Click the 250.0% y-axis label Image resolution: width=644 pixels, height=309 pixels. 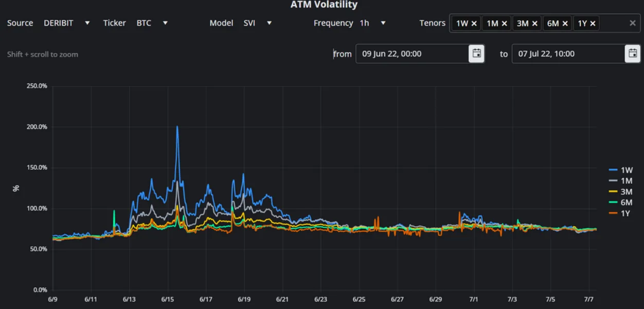click(x=37, y=86)
